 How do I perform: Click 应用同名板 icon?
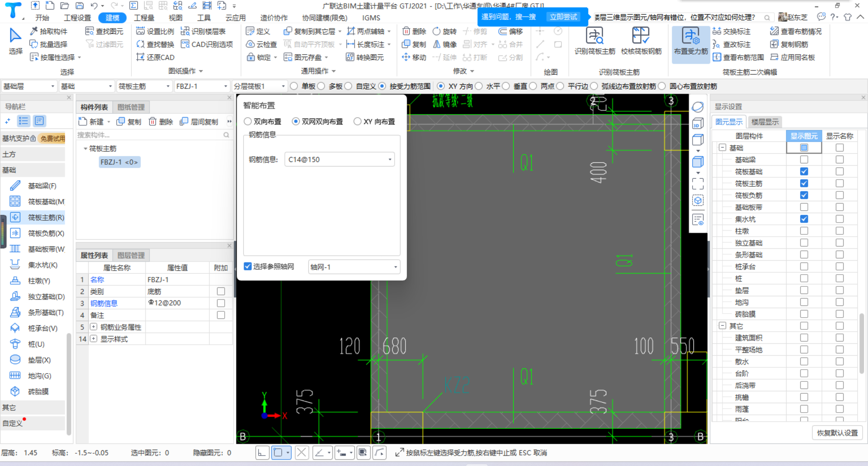coord(774,57)
